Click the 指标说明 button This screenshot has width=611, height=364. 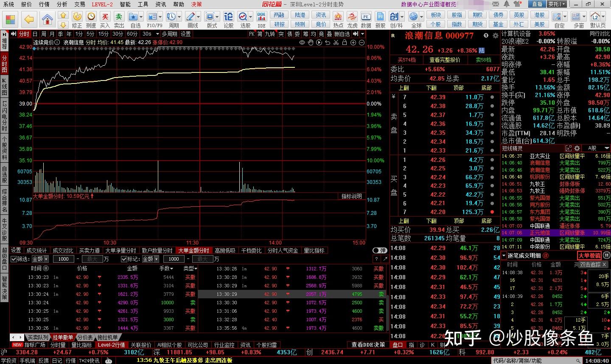(x=352, y=196)
